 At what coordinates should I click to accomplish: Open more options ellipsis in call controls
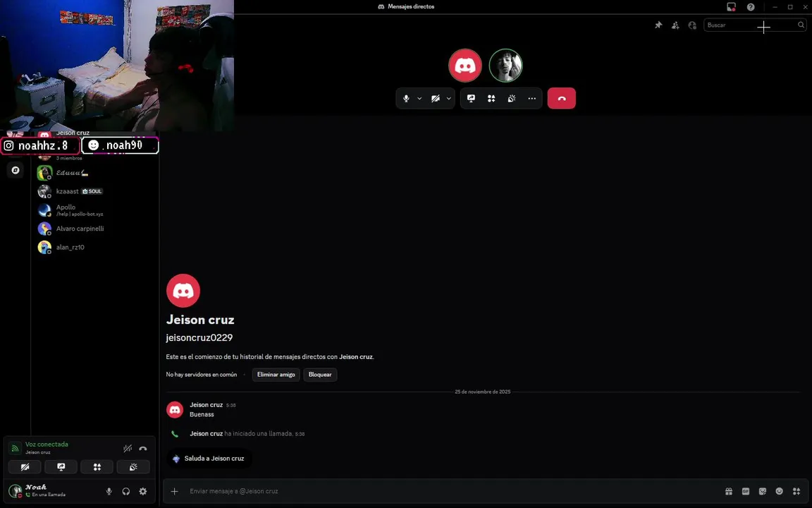click(532, 99)
